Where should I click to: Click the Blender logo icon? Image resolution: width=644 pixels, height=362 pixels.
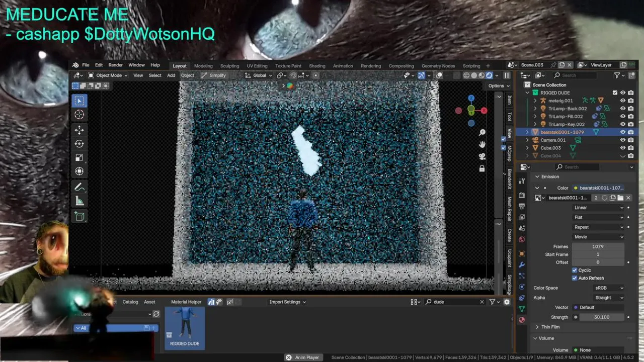[x=75, y=65]
